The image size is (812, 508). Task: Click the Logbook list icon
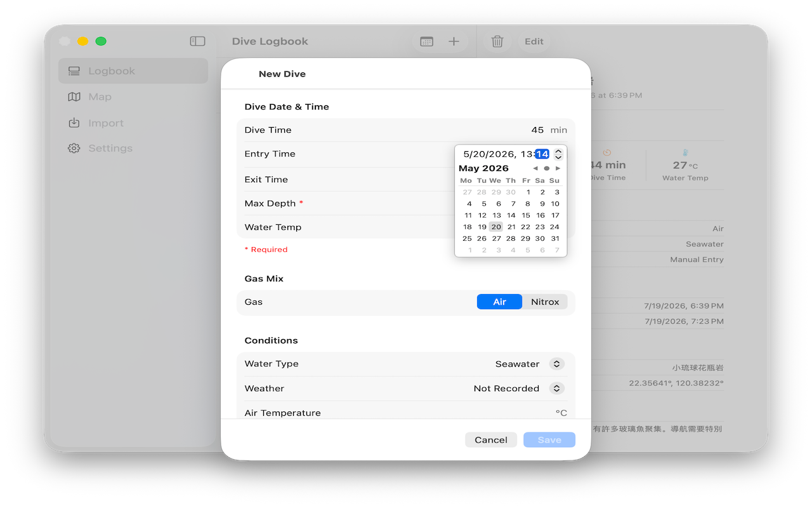(x=74, y=71)
